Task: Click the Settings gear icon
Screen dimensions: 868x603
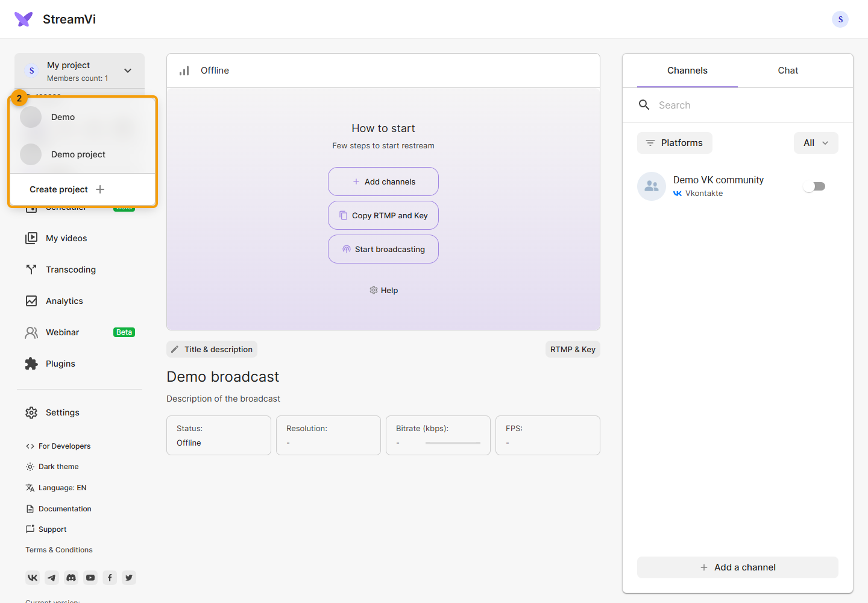Action: (31, 412)
